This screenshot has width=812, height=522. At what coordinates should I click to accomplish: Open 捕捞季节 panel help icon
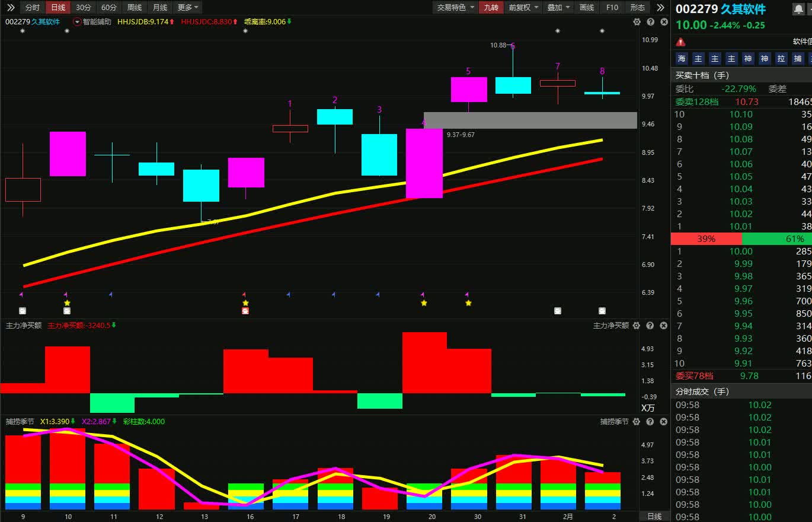tap(650, 422)
